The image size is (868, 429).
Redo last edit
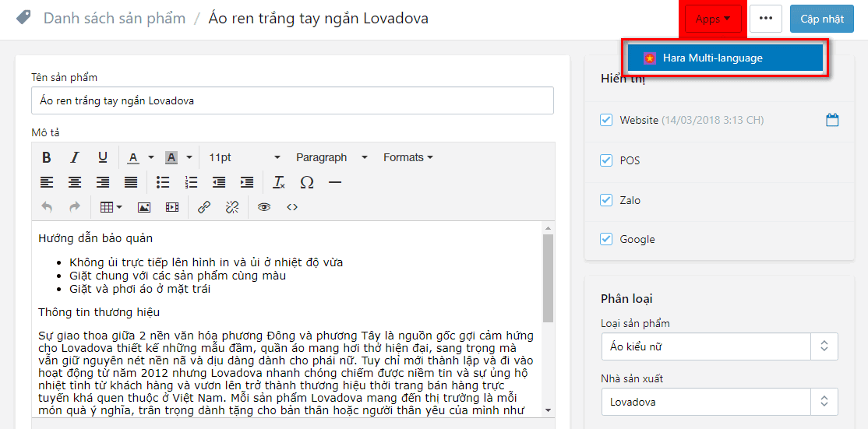click(x=75, y=207)
